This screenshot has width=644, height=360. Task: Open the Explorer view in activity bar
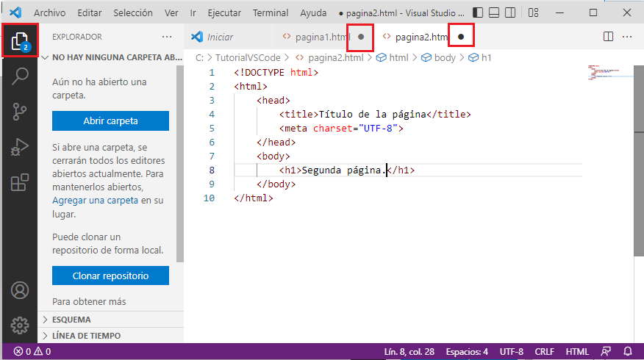[x=20, y=41]
